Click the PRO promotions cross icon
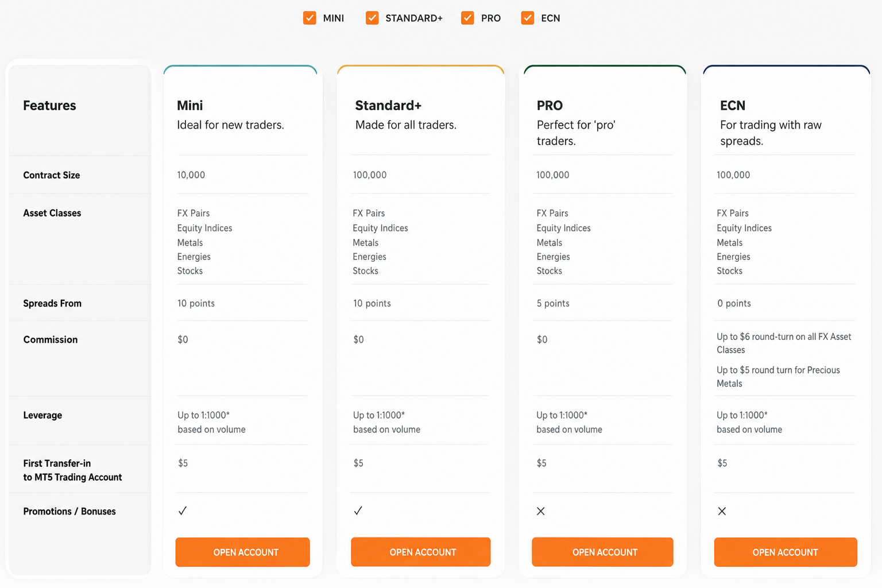 541,511
